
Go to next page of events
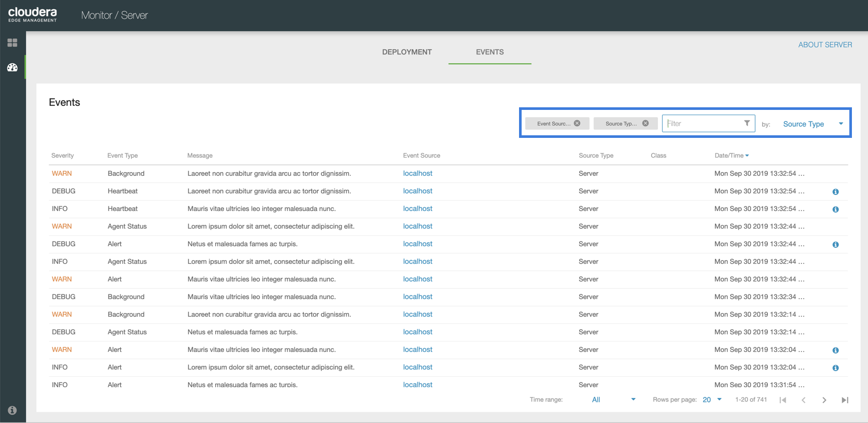824,400
